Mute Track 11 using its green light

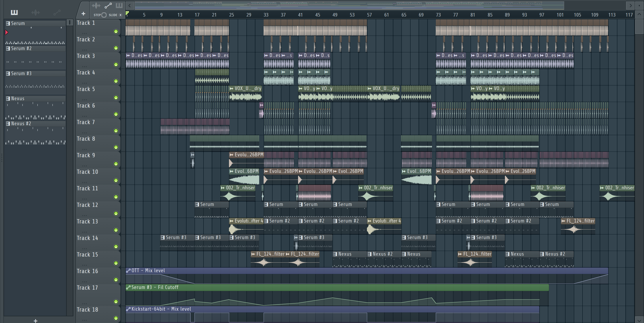click(116, 197)
